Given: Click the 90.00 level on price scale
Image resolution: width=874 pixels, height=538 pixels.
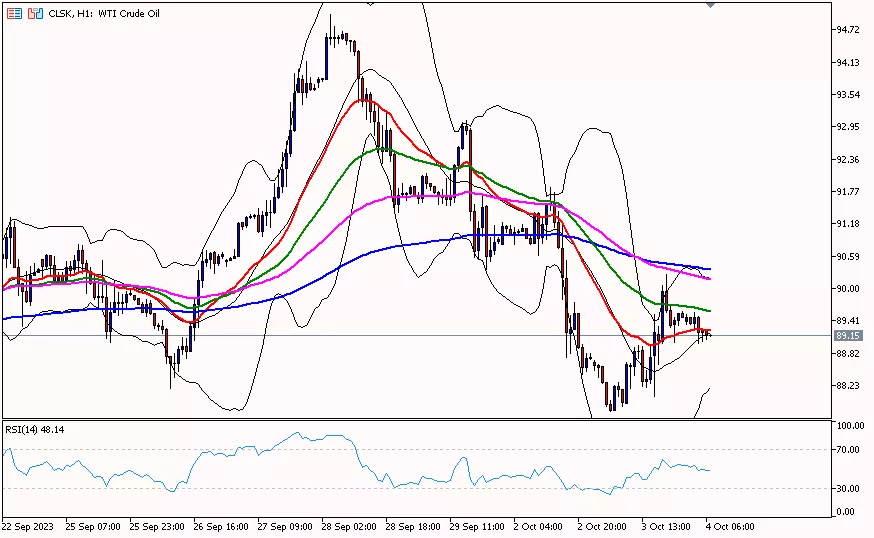Looking at the screenshot, I should [x=848, y=289].
